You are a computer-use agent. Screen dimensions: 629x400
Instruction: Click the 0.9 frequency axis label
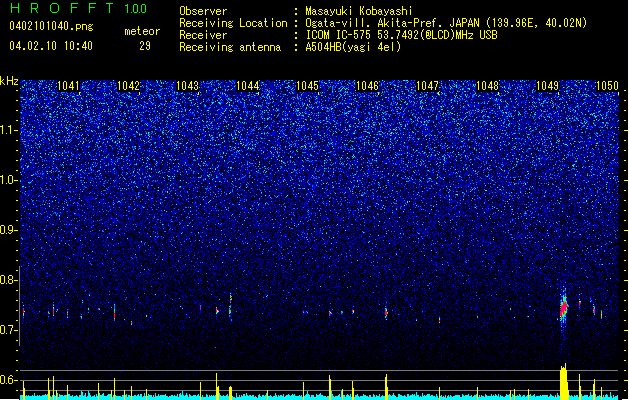point(8,230)
